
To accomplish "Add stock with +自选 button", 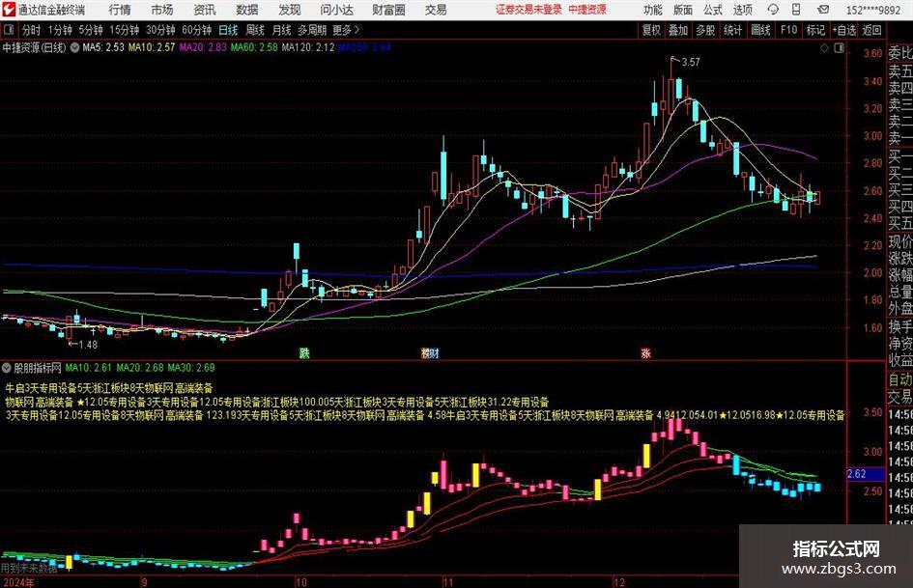I will [x=844, y=30].
